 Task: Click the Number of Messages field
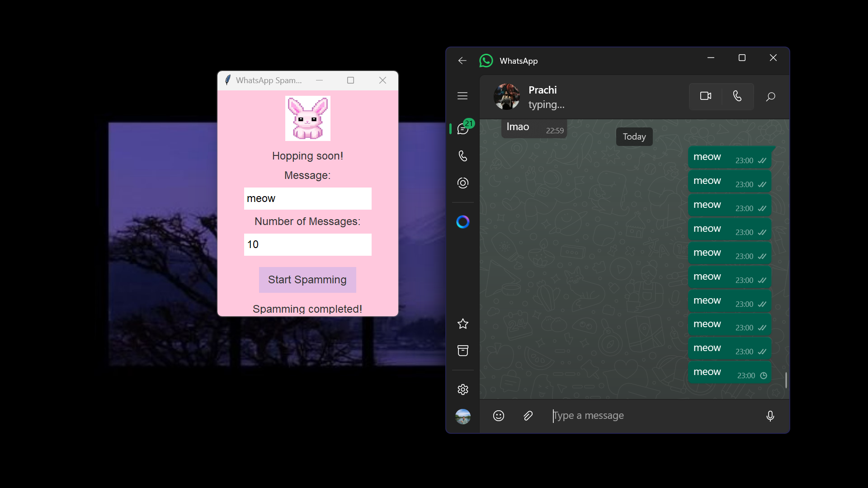(x=308, y=244)
